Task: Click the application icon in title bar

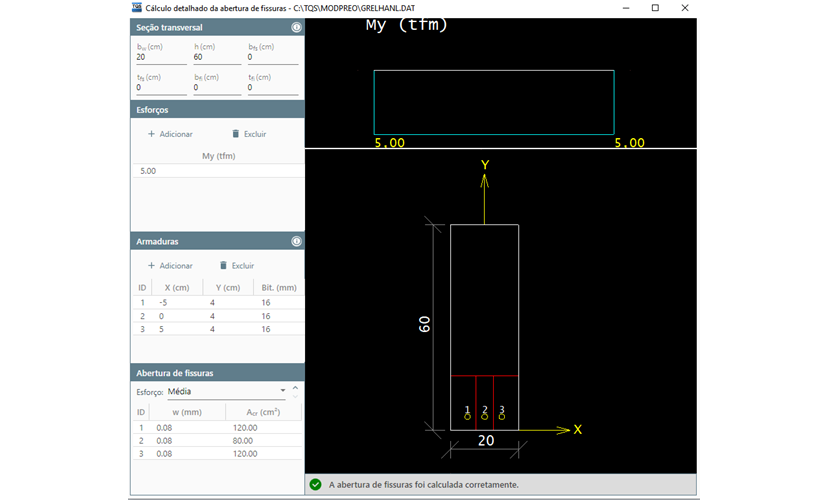Action: [x=137, y=8]
